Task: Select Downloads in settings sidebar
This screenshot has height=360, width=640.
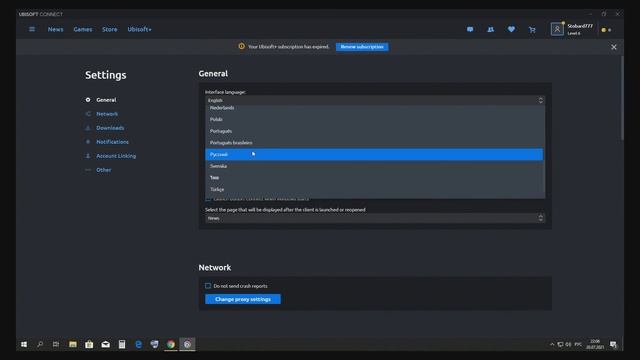Action: tap(110, 128)
